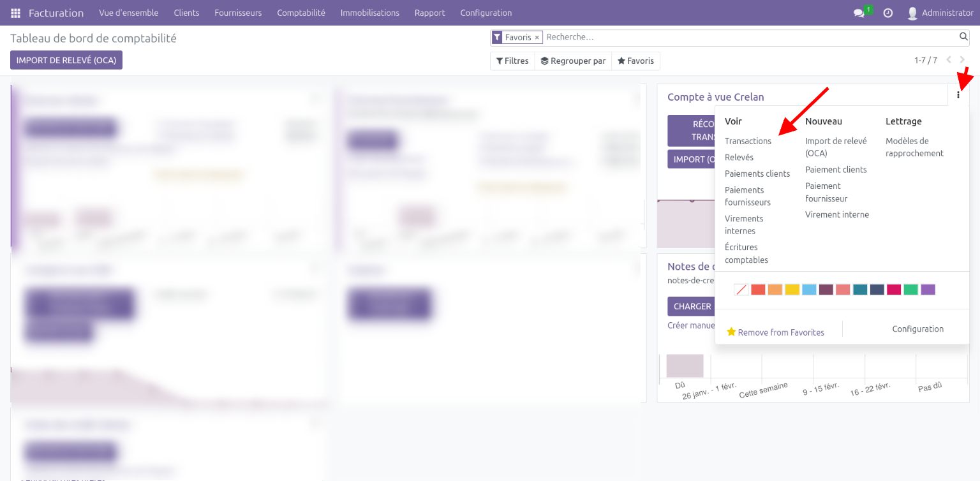
Task: Open the Comptabilité menu
Action: click(x=301, y=13)
